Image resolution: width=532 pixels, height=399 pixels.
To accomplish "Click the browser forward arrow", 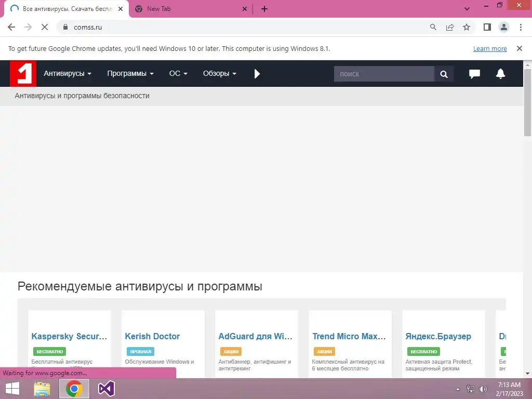I will click(x=28, y=27).
